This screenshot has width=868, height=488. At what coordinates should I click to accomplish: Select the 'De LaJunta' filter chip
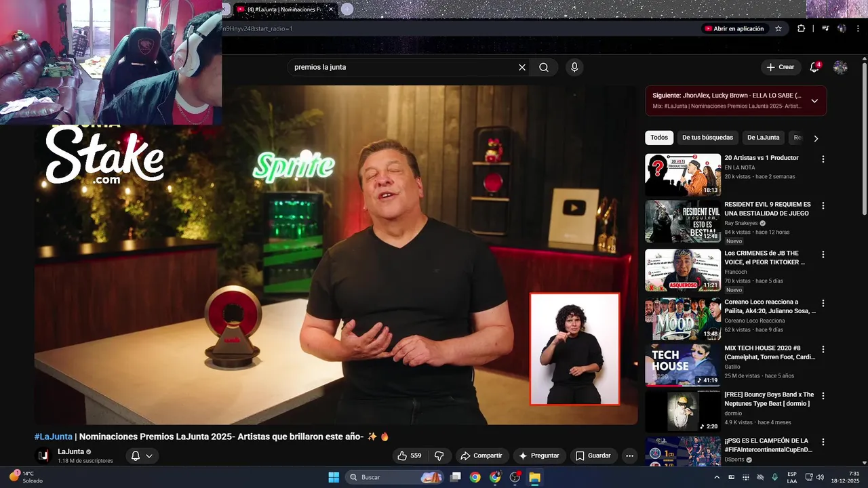[x=764, y=138]
